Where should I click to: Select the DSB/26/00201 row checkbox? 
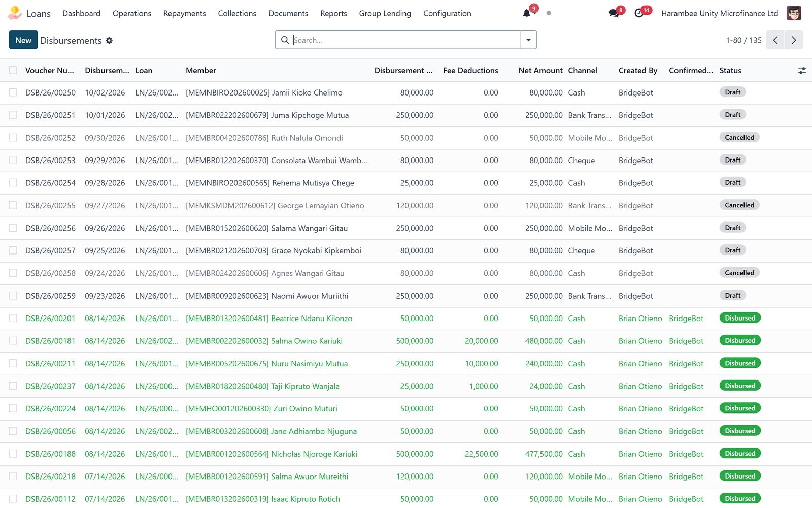click(13, 318)
